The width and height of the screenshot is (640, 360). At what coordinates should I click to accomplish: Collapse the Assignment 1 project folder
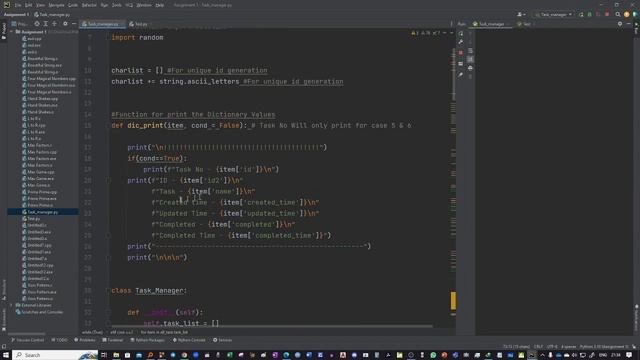tap(12, 32)
